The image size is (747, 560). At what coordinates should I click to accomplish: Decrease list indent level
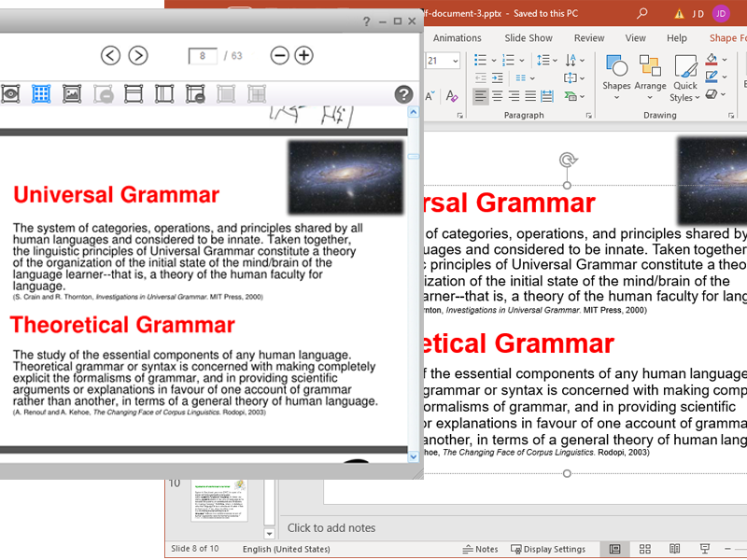click(x=481, y=78)
